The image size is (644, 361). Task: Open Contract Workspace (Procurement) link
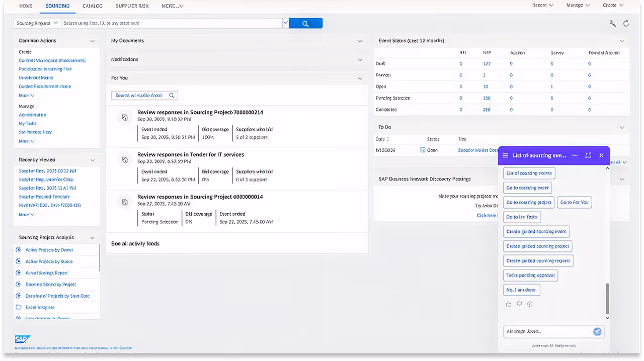coord(52,60)
